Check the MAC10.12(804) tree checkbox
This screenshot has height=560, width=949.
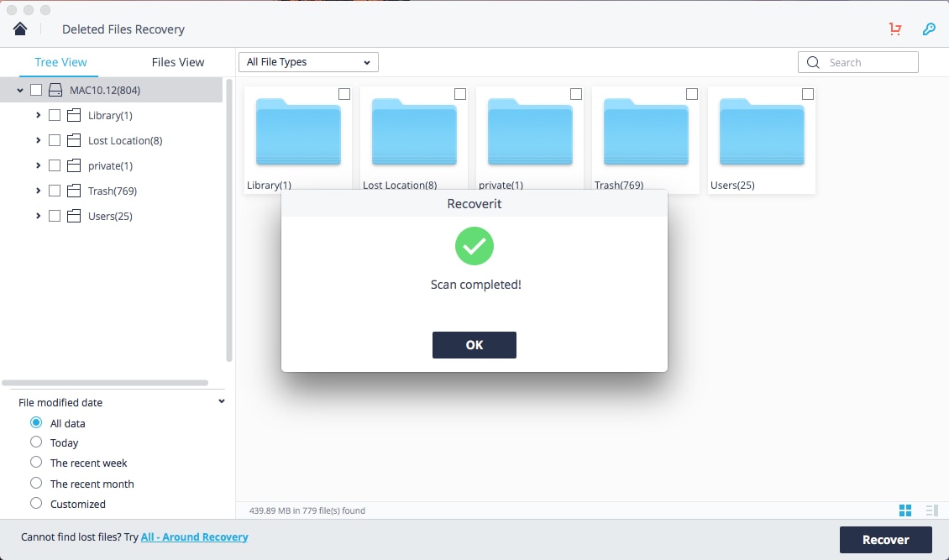pyautogui.click(x=36, y=90)
